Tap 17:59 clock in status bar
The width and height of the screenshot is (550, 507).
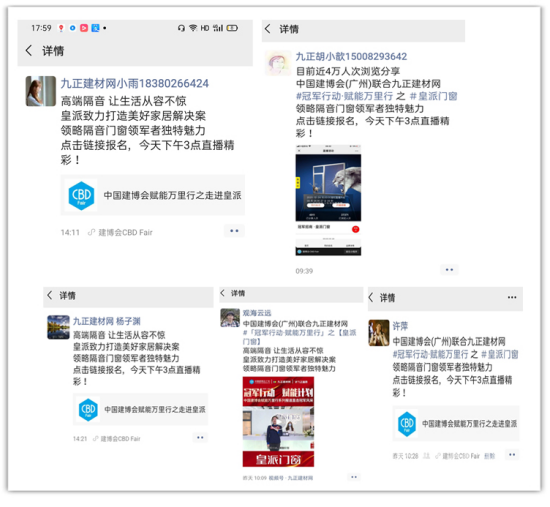coord(41,28)
